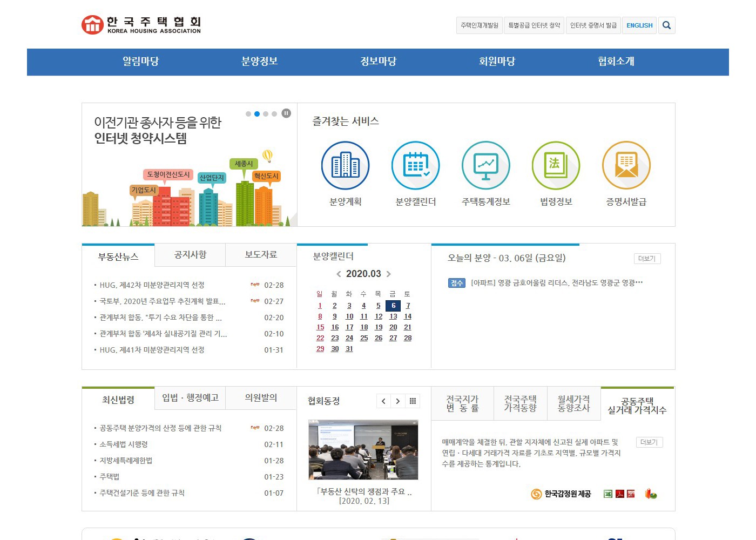Download the Excel file icon
756x540 pixels.
[x=608, y=494]
